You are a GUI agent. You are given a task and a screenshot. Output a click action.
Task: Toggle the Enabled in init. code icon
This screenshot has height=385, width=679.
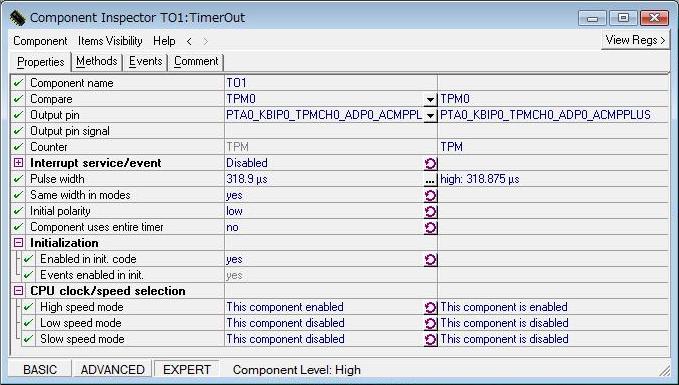430,259
